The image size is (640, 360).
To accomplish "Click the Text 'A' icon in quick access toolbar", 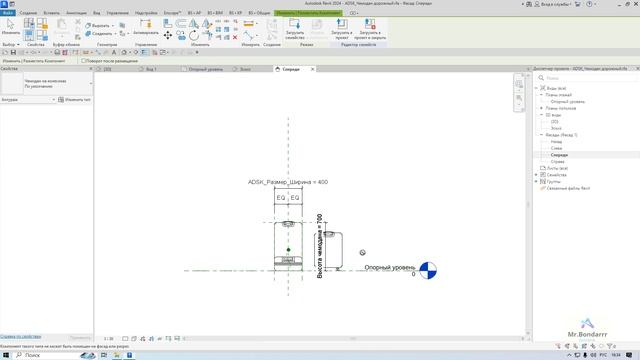I will pos(114,52).
